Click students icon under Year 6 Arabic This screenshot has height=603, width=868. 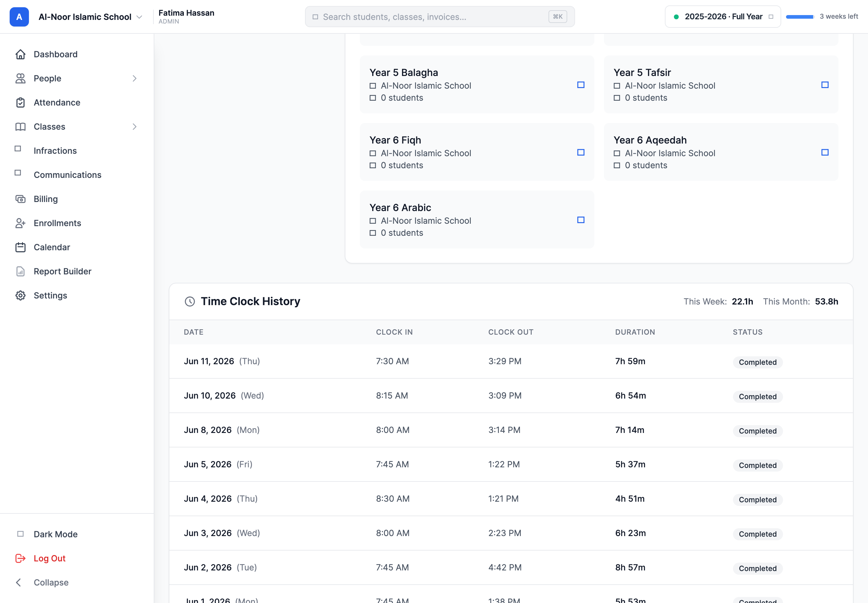(373, 233)
